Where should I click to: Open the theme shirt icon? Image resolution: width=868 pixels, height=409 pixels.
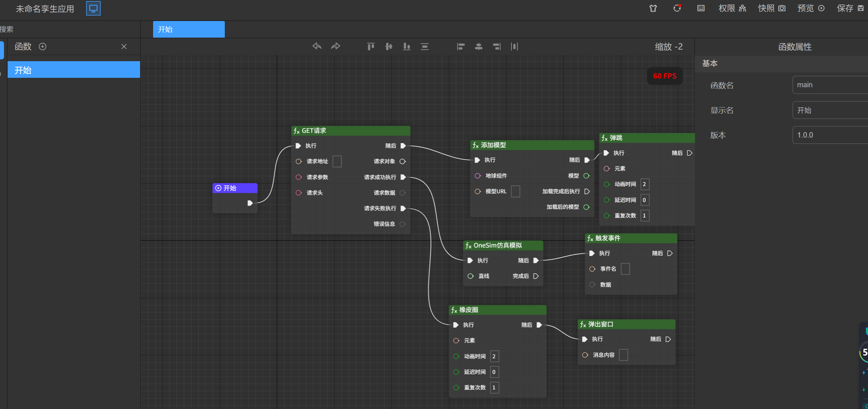(653, 8)
